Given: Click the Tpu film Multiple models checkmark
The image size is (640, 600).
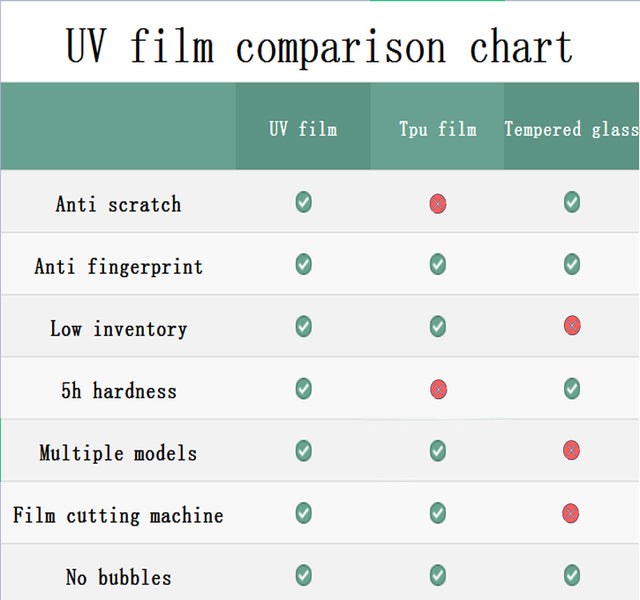Looking at the screenshot, I should pyautogui.click(x=438, y=451).
